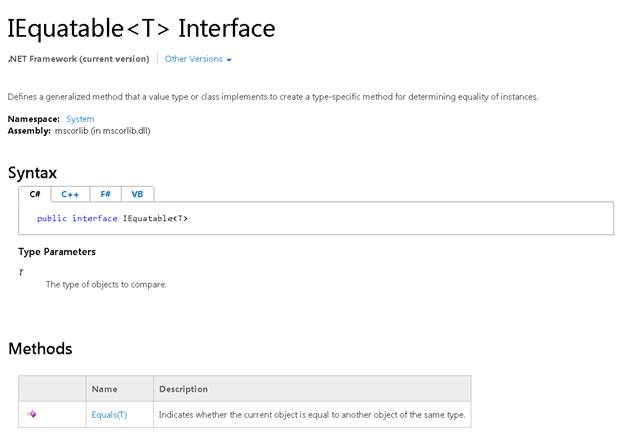Switch to the C++ syntax tab
This screenshot has height=445, width=624.
(x=70, y=194)
